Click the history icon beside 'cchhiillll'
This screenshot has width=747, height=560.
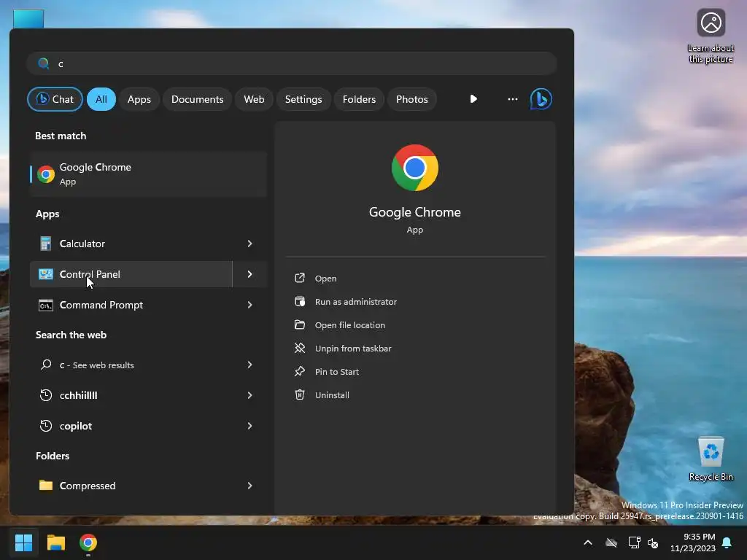(46, 395)
